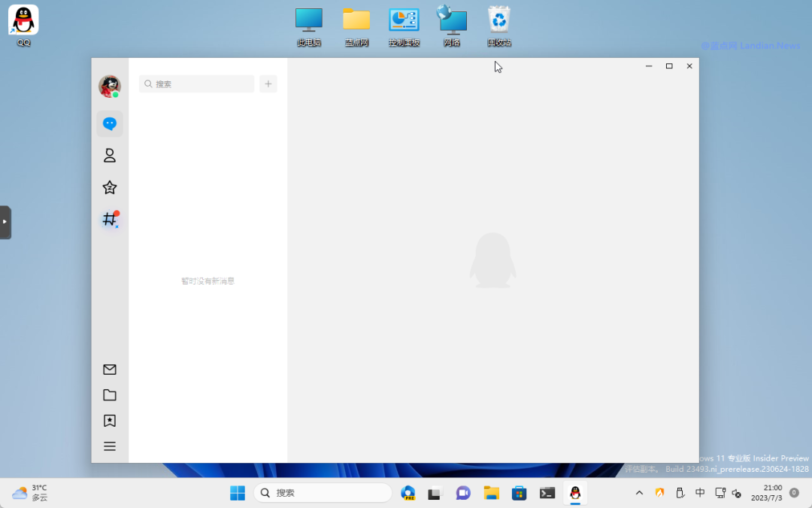Click the QQ penguin taskbar icon

(575, 493)
